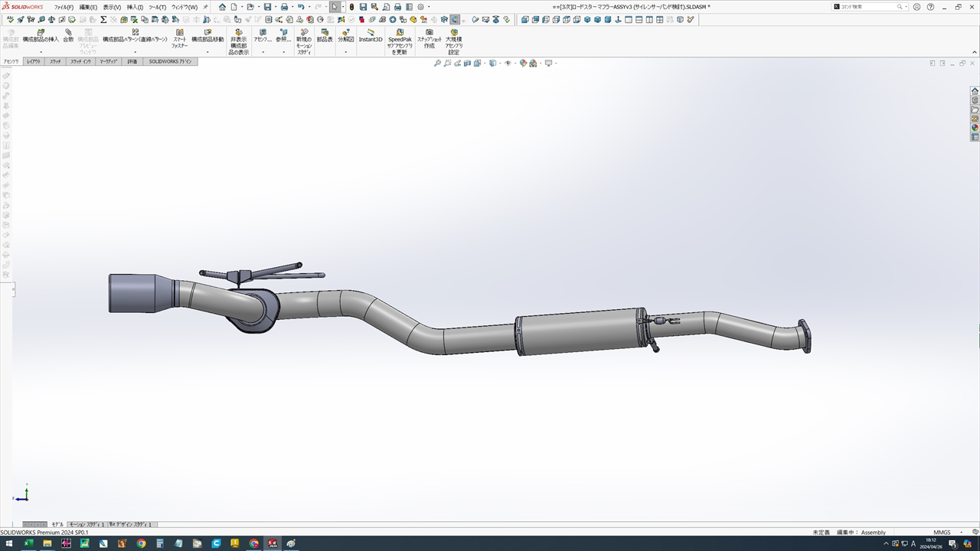The height and width of the screenshot is (551, 980).
Task: Click the Mate (合致) tool
Action: [x=68, y=36]
